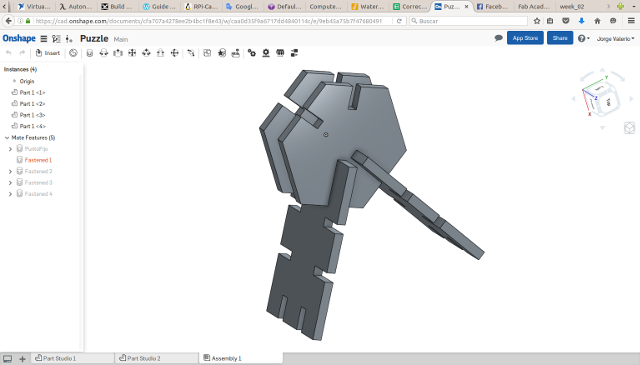Click the view cube to reorient the model
Screen dimensions: 640x365
602,99
